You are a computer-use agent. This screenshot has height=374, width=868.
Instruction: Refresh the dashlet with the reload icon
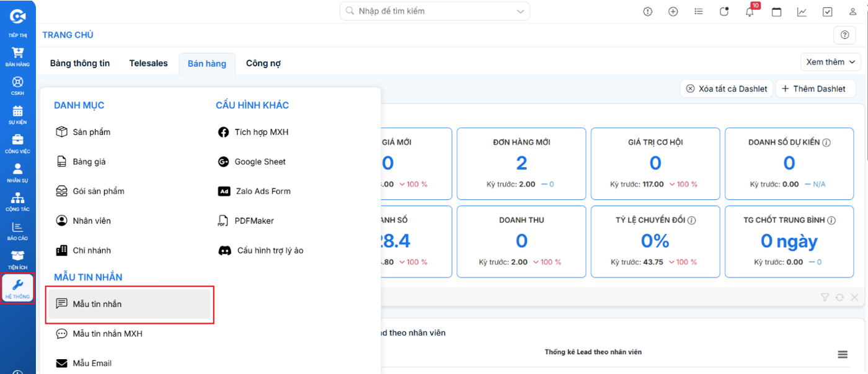pos(839,297)
